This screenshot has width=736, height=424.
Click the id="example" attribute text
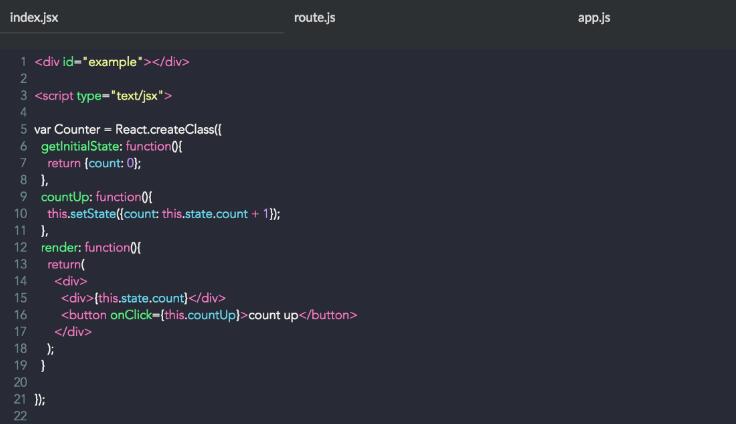coord(103,62)
